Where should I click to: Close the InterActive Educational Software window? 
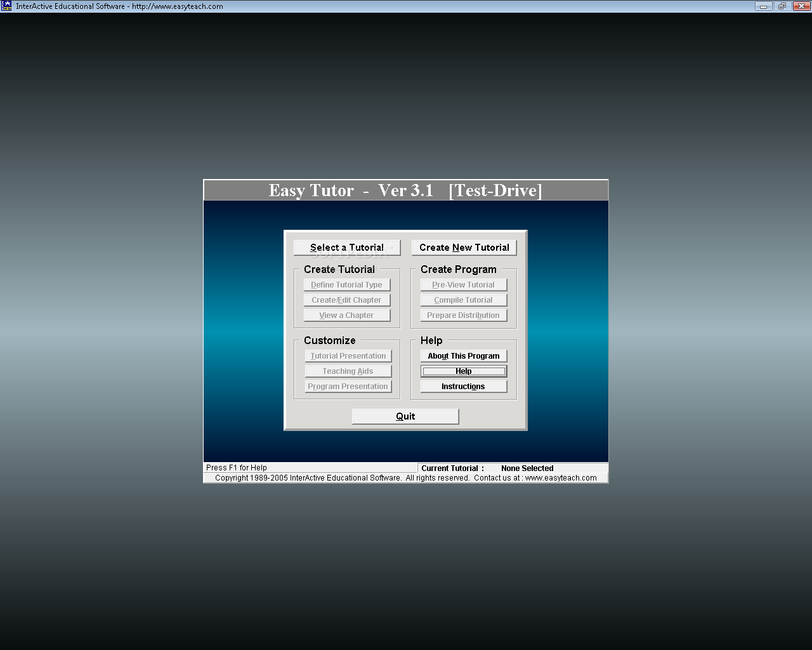(x=801, y=6)
